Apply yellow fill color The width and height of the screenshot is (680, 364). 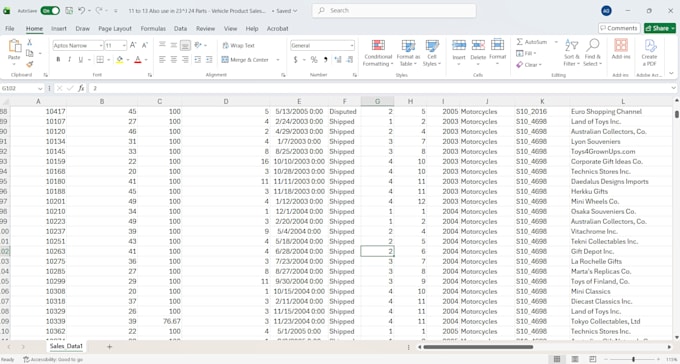119,60
